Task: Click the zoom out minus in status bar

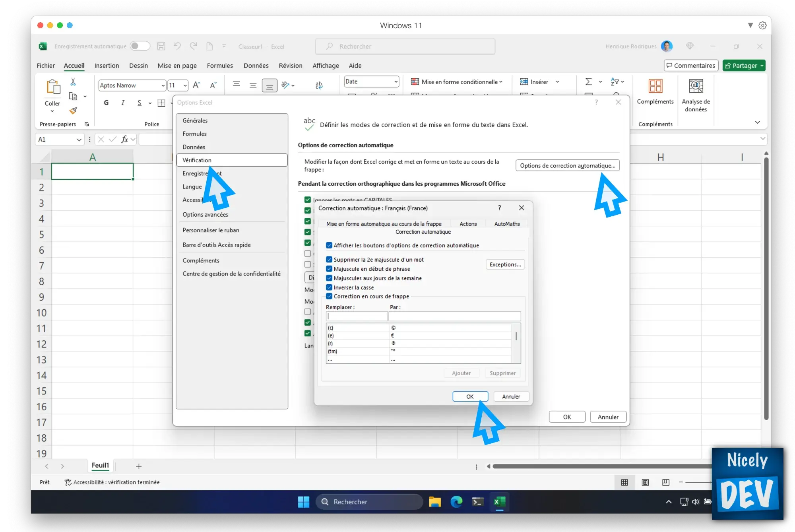Action: pos(681,482)
